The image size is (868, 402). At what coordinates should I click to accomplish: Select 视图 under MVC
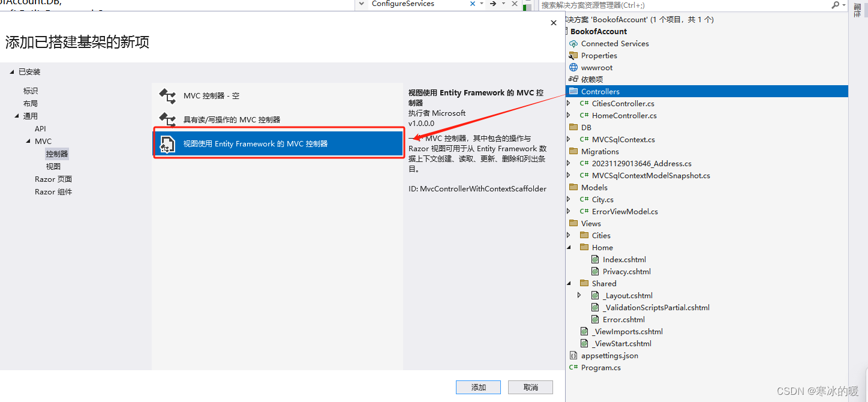pos(53,167)
